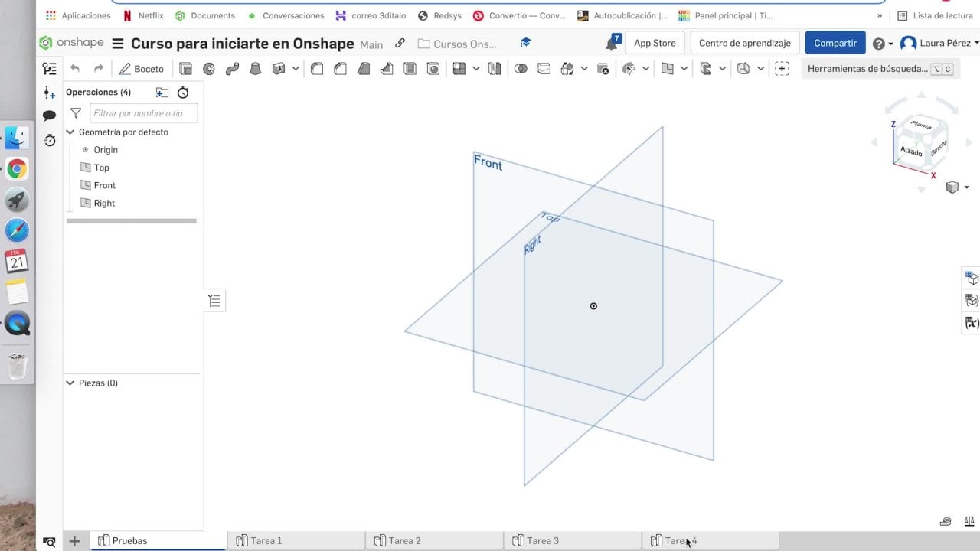Click the Compartir button

[x=835, y=44]
